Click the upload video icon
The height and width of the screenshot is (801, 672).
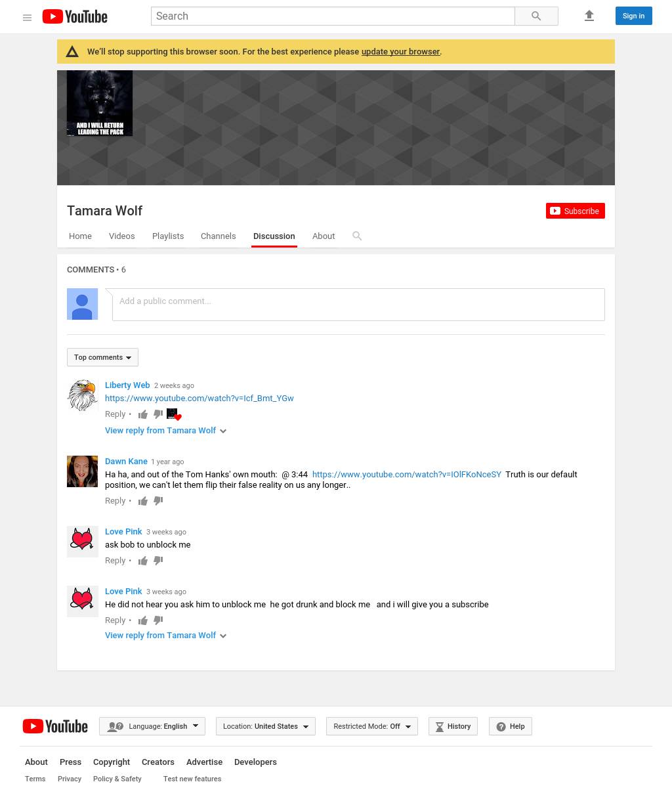click(x=589, y=16)
